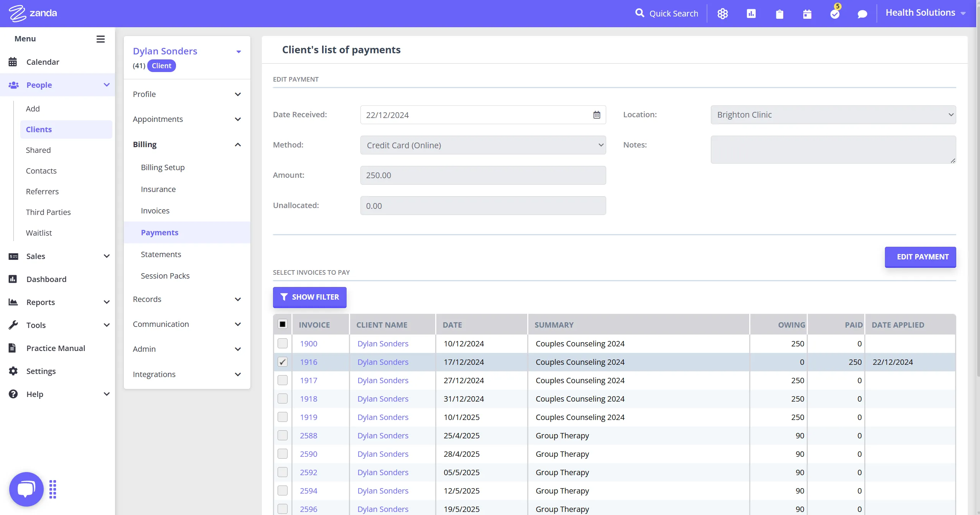This screenshot has height=515, width=980.
Task: Open the Statements menu item
Action: pyautogui.click(x=161, y=254)
